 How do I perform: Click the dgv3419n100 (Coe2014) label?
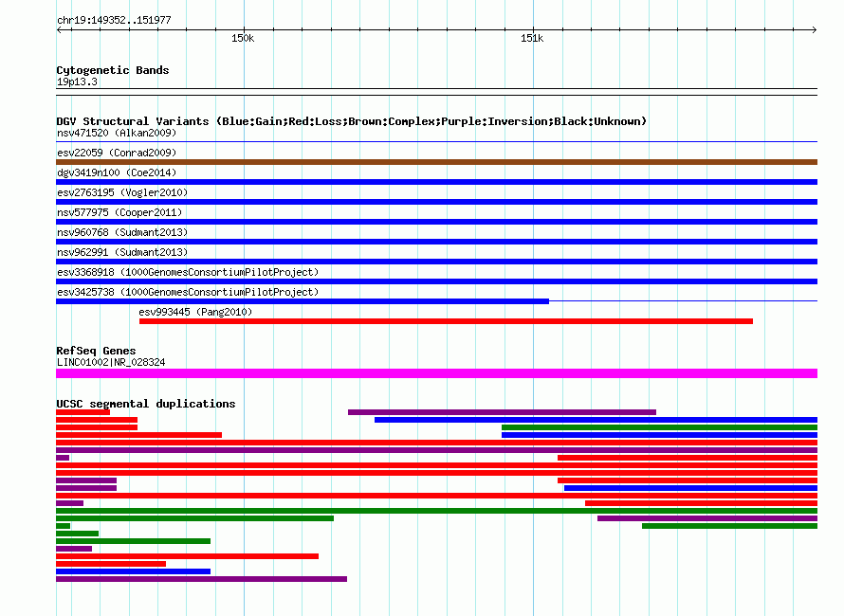coord(117,172)
